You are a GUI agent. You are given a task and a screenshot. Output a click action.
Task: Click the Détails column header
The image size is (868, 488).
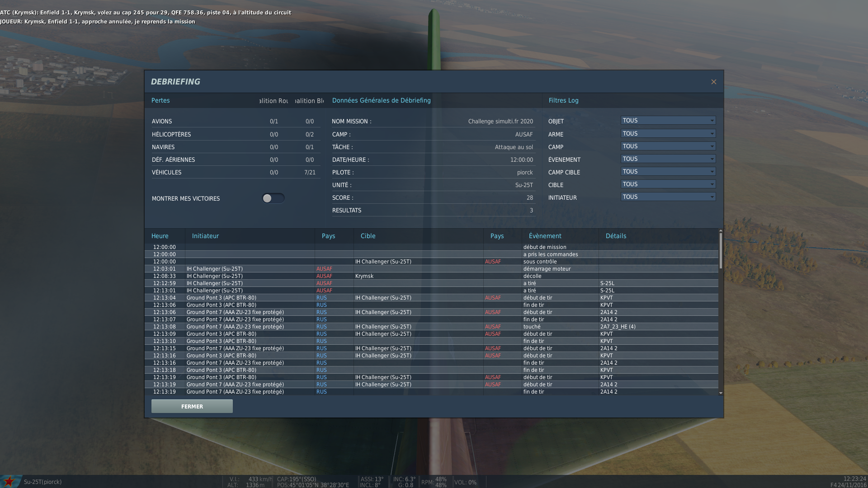pos(616,236)
